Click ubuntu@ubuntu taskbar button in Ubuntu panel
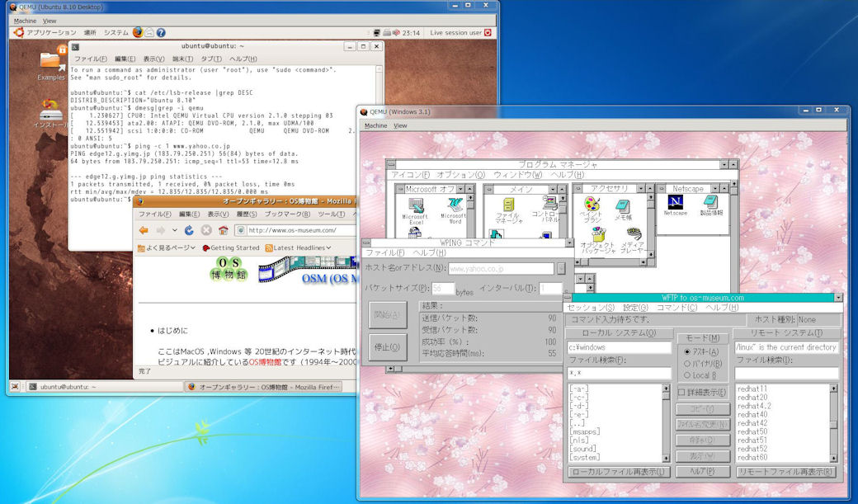 105,386
